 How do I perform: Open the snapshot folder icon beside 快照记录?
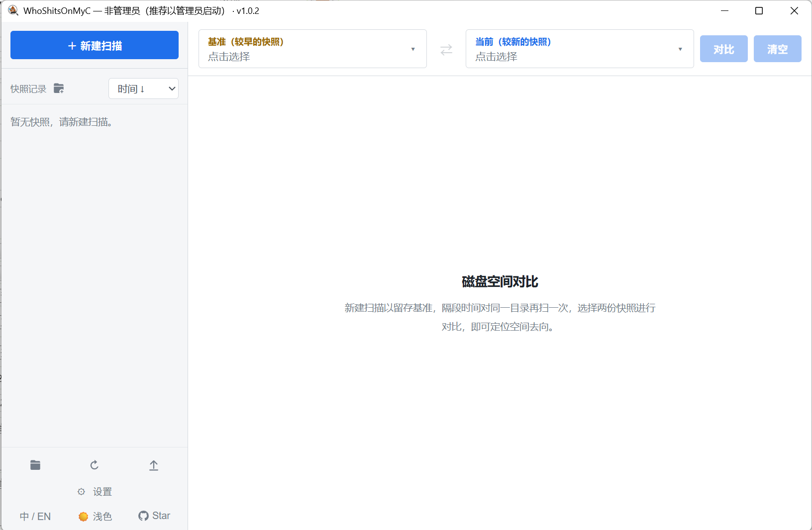click(59, 88)
